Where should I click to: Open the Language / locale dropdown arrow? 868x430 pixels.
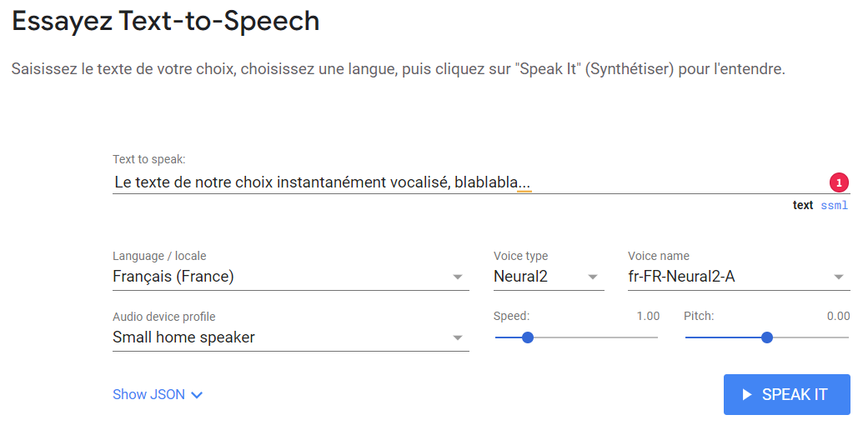coord(458,277)
